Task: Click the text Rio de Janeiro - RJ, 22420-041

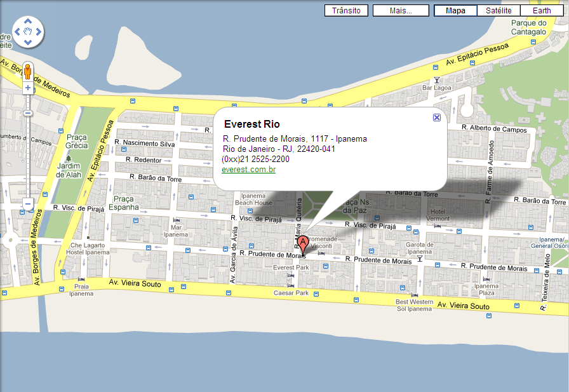Action: click(279, 149)
